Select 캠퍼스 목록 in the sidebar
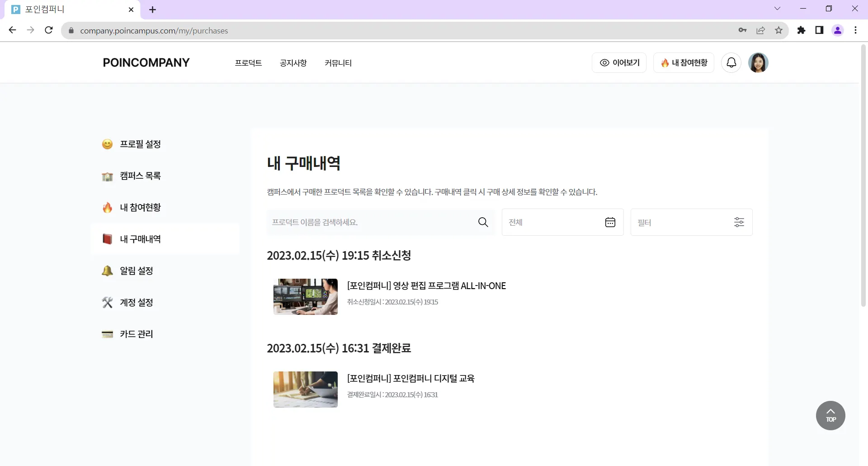The width and height of the screenshot is (868, 466). 165,176
